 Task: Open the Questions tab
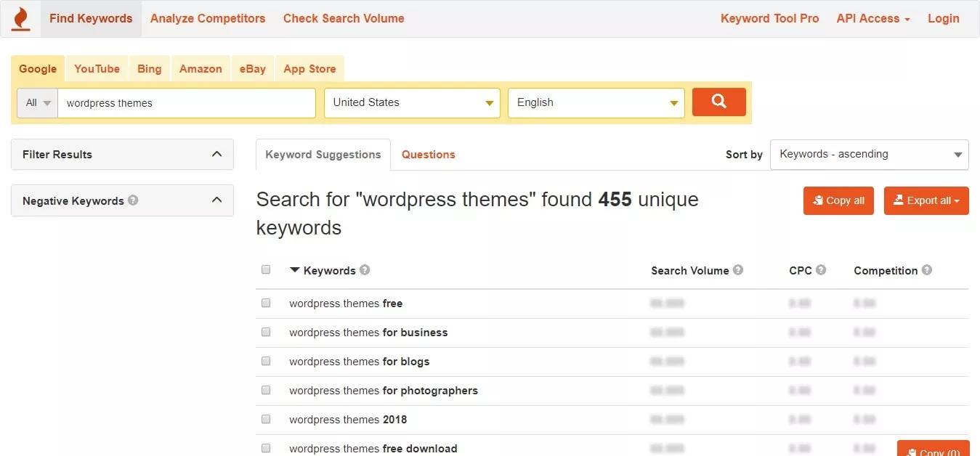pos(429,155)
